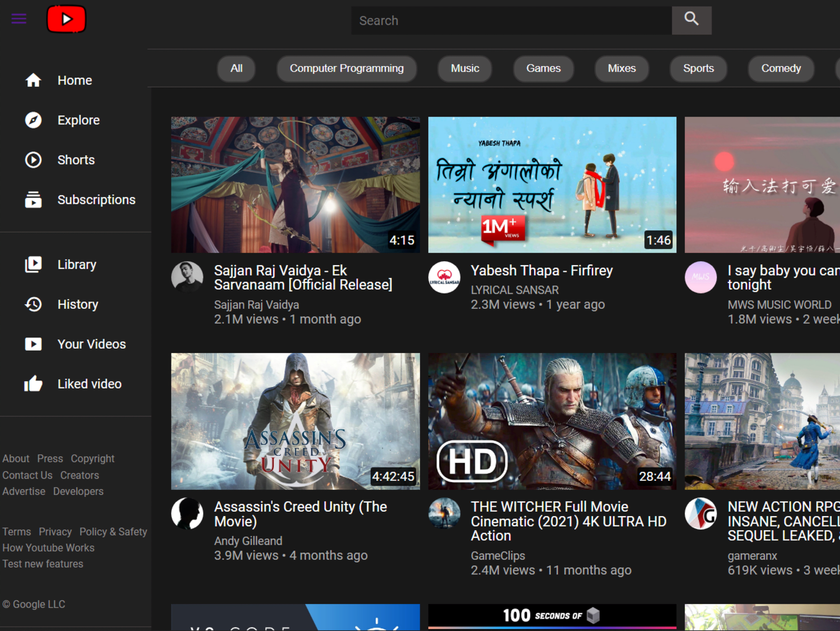Select the Mixes filter chip
840x631 pixels.
[622, 68]
